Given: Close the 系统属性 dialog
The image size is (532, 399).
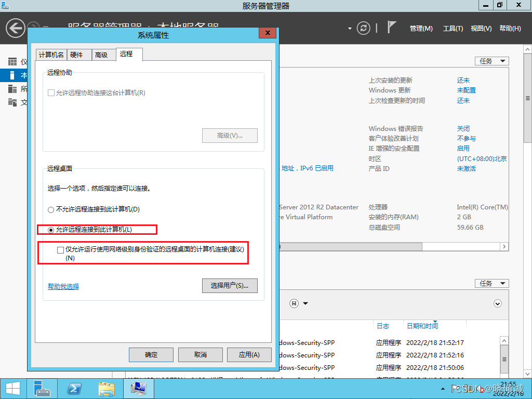Looking at the screenshot, I should tap(268, 33).
